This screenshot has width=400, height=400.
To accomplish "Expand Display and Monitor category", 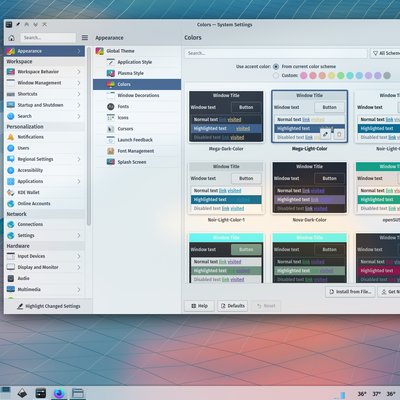I will pyautogui.click(x=79, y=267).
